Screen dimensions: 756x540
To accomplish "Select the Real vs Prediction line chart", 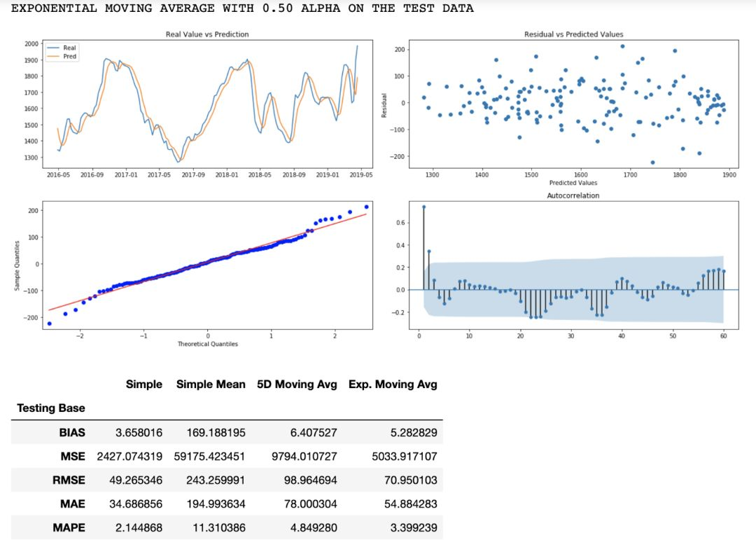I will 207,104.
